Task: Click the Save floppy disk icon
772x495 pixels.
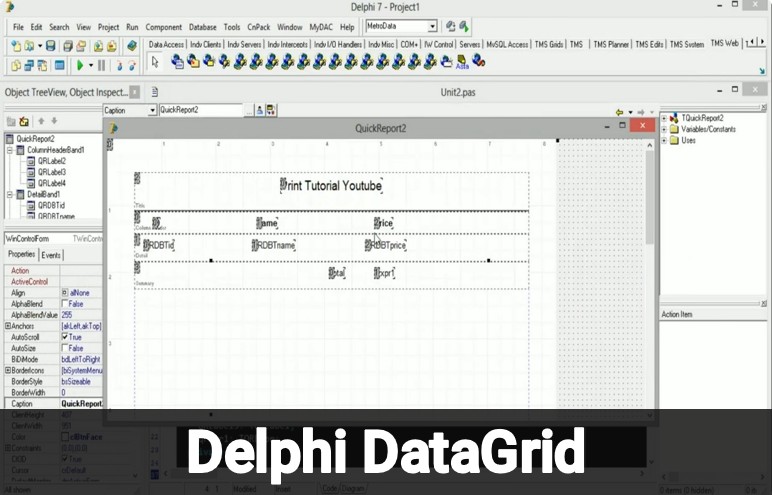Action: click(50, 46)
